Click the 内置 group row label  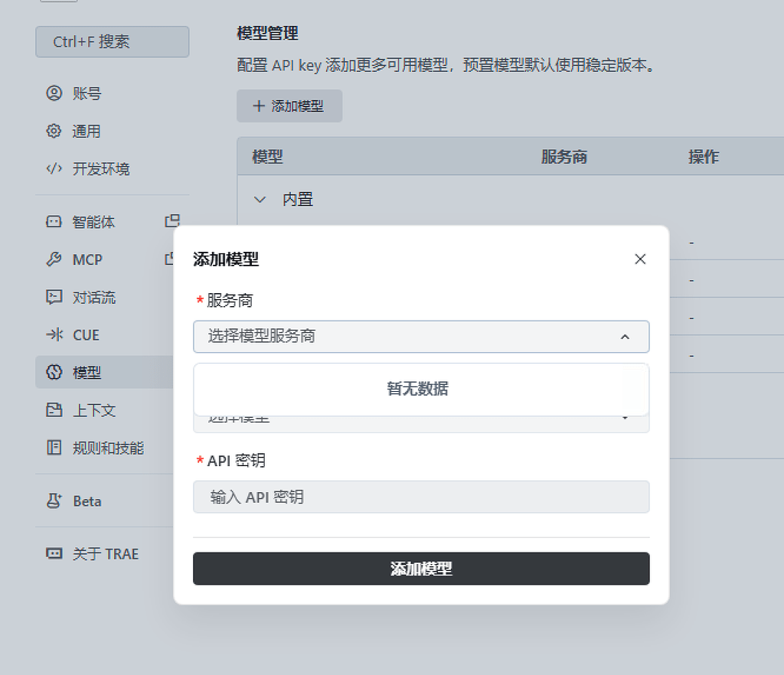pos(298,199)
